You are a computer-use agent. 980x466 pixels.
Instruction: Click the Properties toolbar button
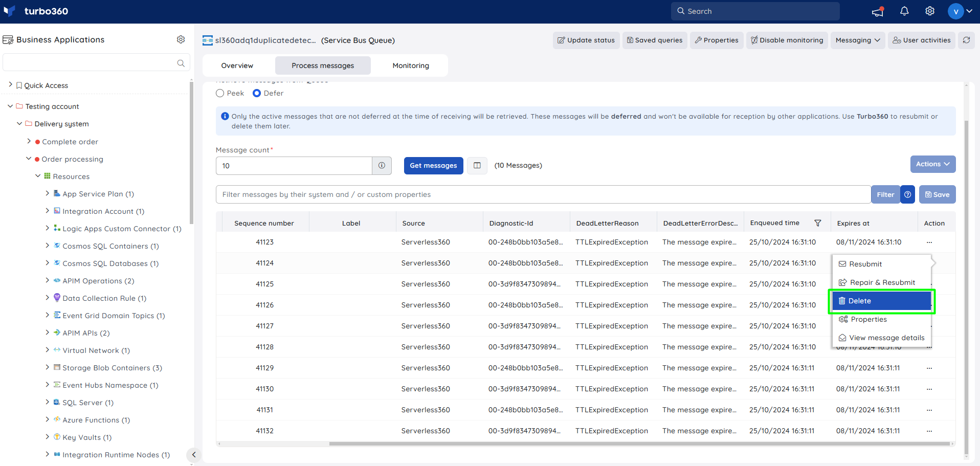pyautogui.click(x=717, y=40)
